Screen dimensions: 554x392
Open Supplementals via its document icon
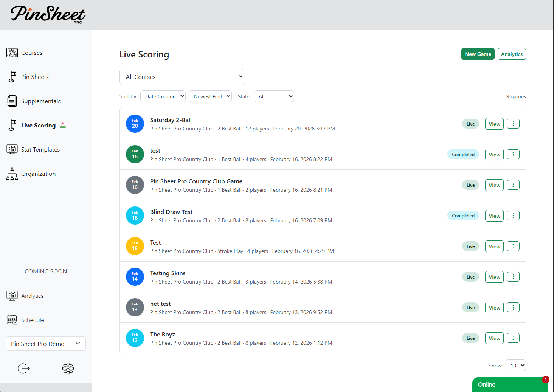click(x=12, y=101)
